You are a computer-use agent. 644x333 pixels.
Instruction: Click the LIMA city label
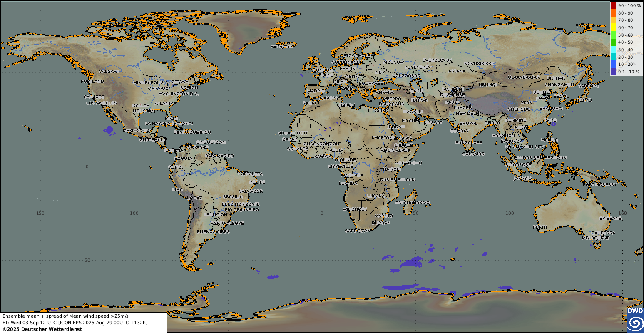[x=177, y=189]
